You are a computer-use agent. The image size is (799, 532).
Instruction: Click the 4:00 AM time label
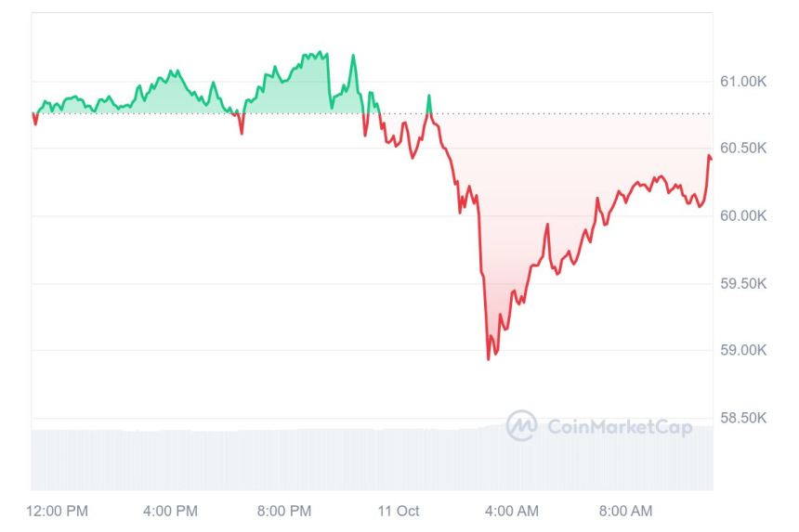tap(512, 511)
